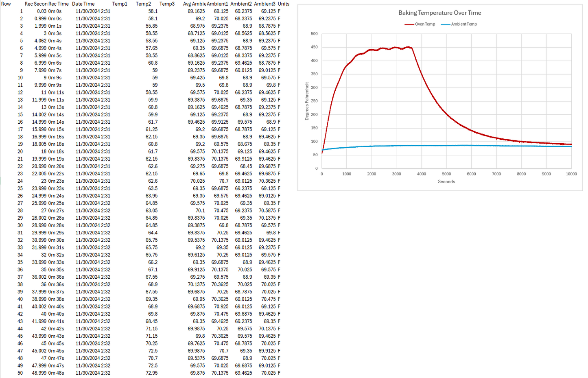Select Avg Ambient value 68.7125 in row 4

coord(196,33)
